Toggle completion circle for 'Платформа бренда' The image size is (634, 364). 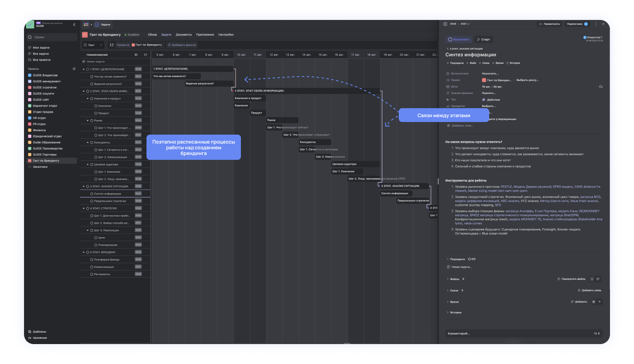click(x=92, y=259)
